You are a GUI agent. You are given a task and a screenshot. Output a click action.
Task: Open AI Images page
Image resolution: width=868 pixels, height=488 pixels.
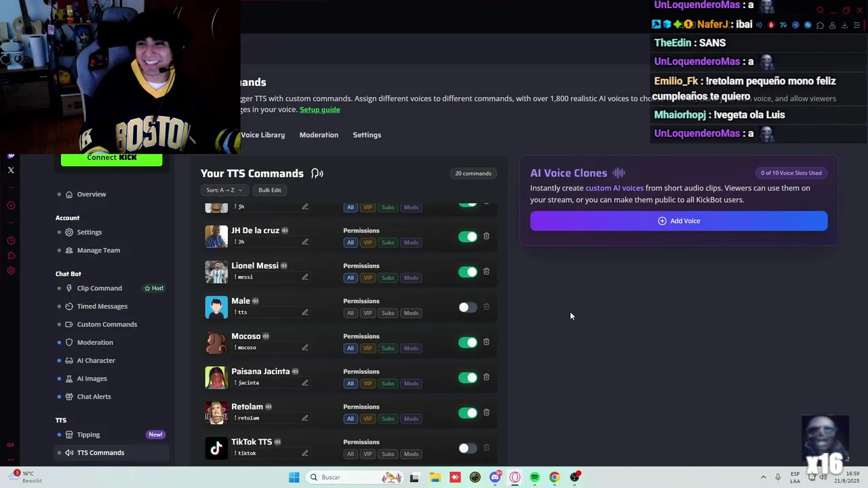pos(92,378)
